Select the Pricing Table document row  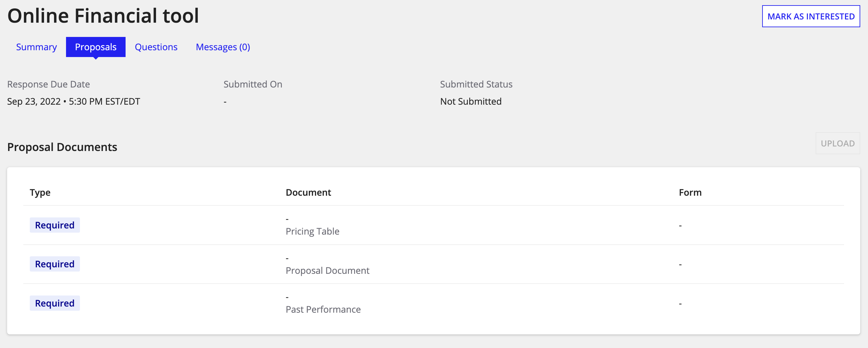(312, 231)
